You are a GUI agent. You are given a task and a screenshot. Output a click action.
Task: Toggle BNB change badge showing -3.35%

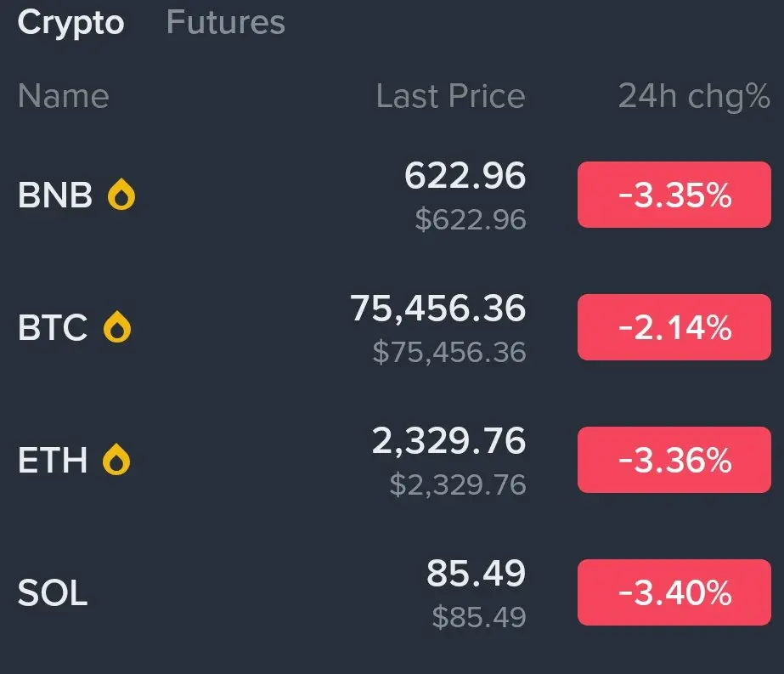coord(674,195)
